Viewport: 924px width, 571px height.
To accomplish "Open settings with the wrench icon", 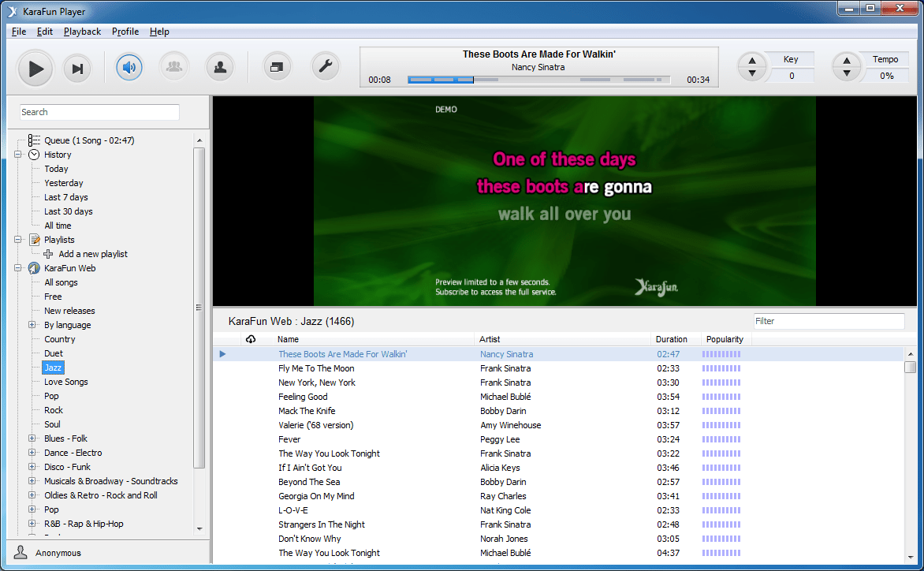I will coord(326,67).
